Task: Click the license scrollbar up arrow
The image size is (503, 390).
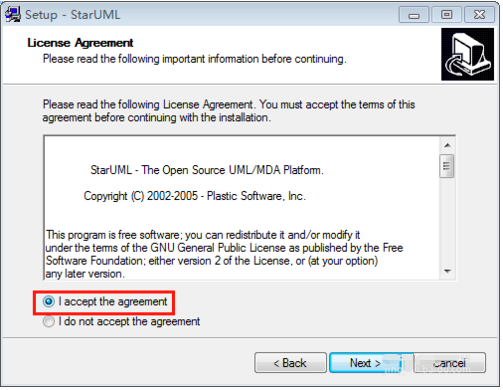Action: [447, 145]
